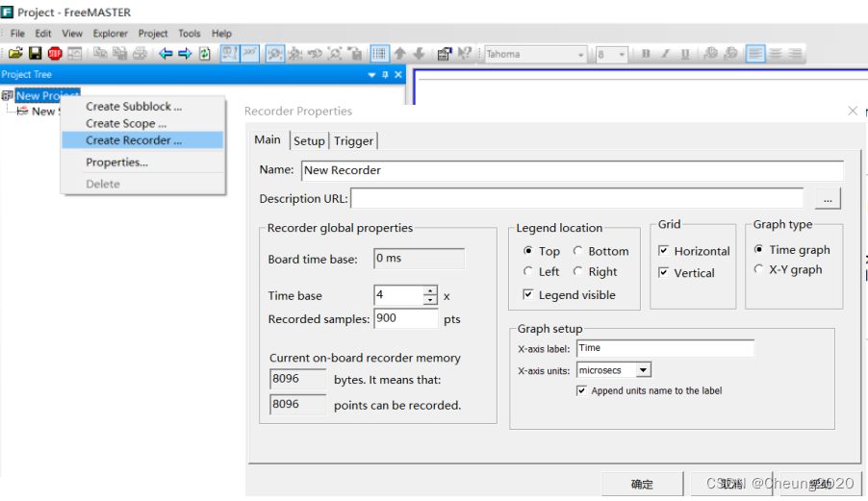Click the X-axis label Time field
The width and height of the screenshot is (868, 501).
665,348
